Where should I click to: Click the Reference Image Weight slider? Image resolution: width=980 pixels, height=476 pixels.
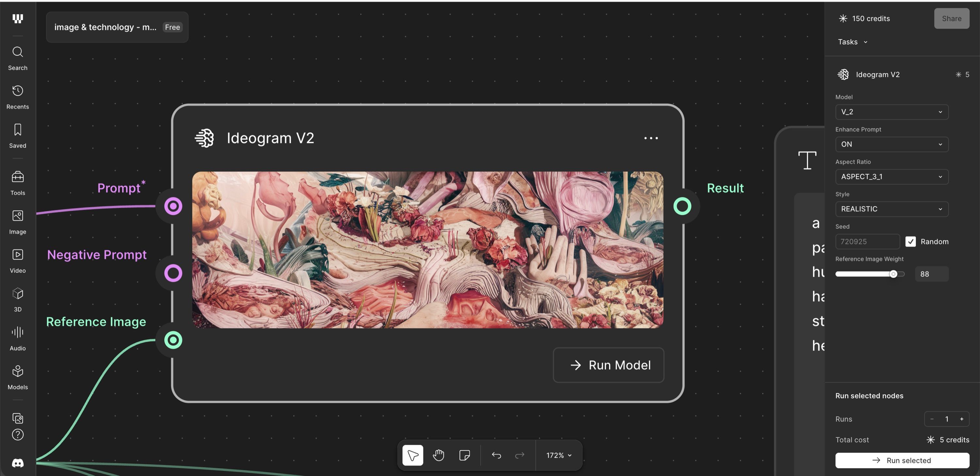click(870, 274)
